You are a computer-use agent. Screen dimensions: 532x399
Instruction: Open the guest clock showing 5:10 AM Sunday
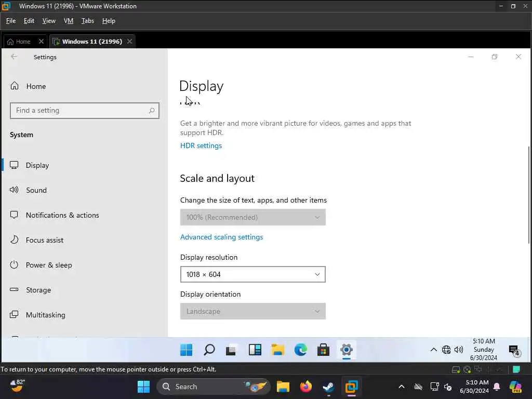click(484, 350)
